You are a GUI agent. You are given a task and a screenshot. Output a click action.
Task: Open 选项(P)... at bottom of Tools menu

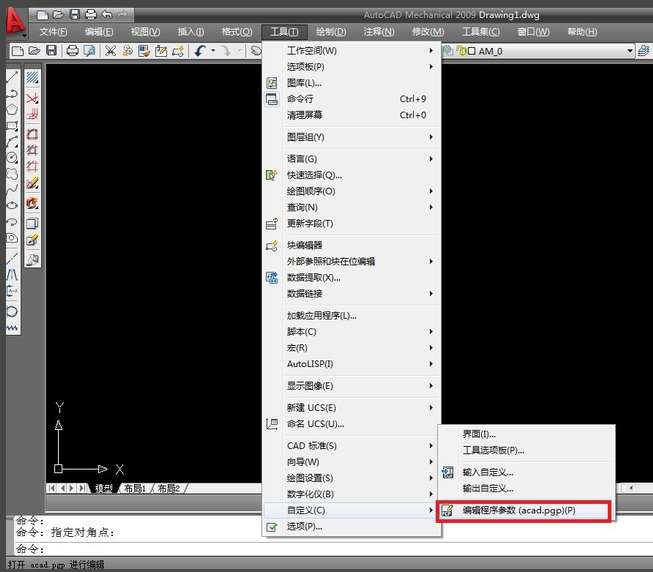pos(352,527)
